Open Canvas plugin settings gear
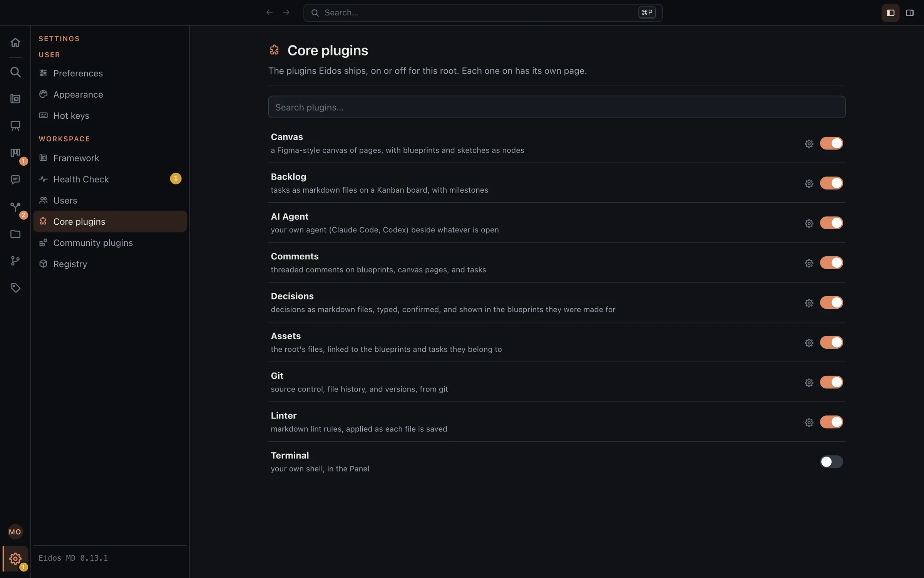 809,144
